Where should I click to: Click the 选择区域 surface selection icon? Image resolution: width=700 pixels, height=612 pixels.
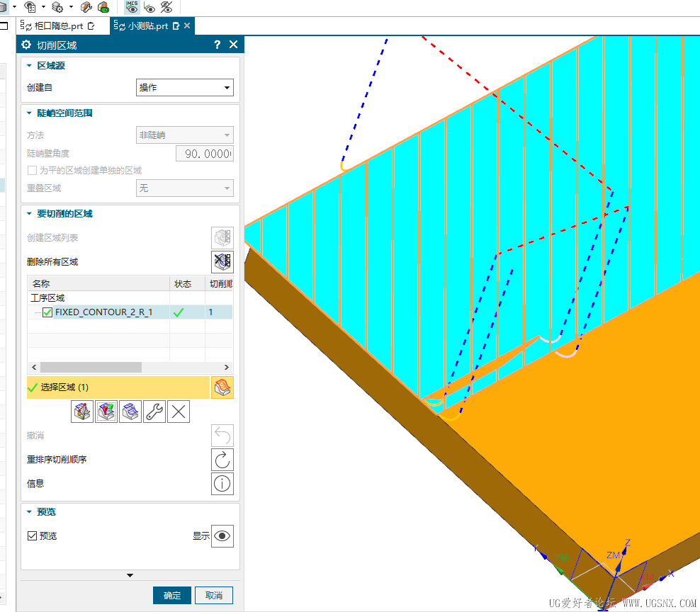click(x=222, y=387)
